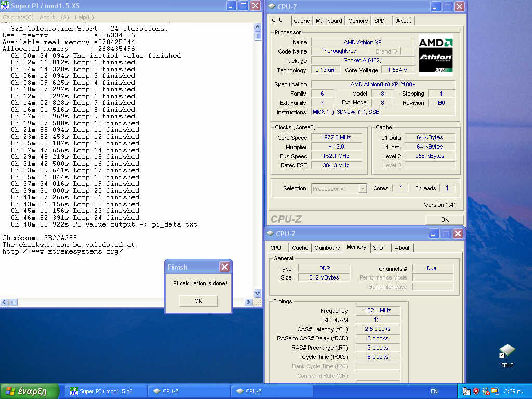
Task: Click the Code Name Thoroughbred field
Action: pos(339,51)
